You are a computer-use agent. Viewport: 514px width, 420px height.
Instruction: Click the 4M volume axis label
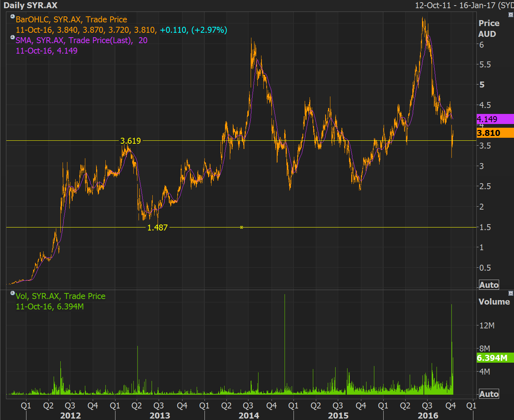[x=485, y=372]
